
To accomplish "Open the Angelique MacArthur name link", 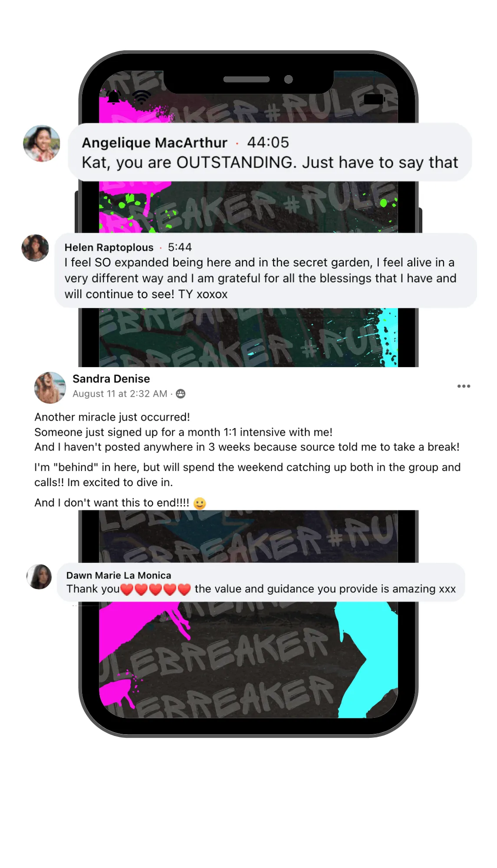I will (155, 142).
